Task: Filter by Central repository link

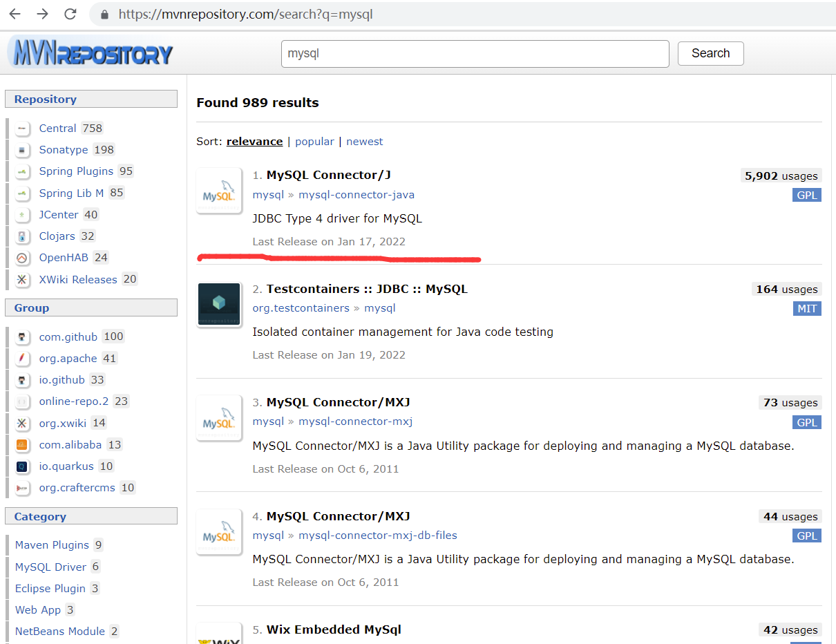Action: (57, 129)
